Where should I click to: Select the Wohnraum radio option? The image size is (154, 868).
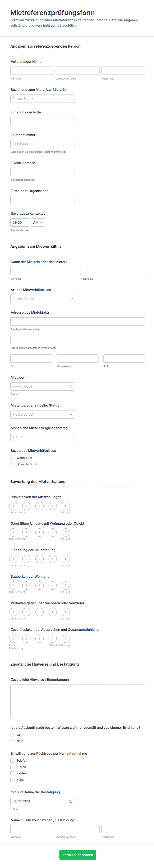12,458
